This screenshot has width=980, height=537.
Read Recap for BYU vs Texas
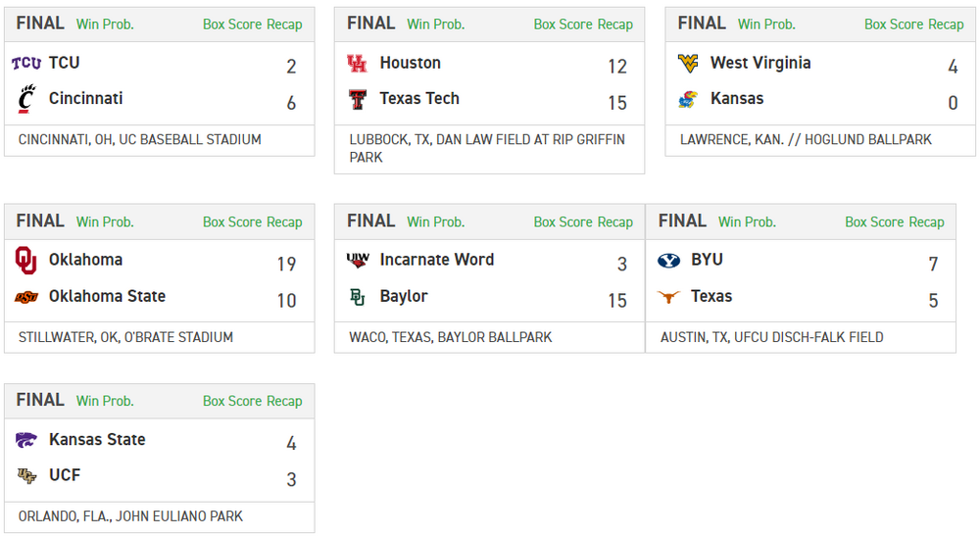point(926,222)
